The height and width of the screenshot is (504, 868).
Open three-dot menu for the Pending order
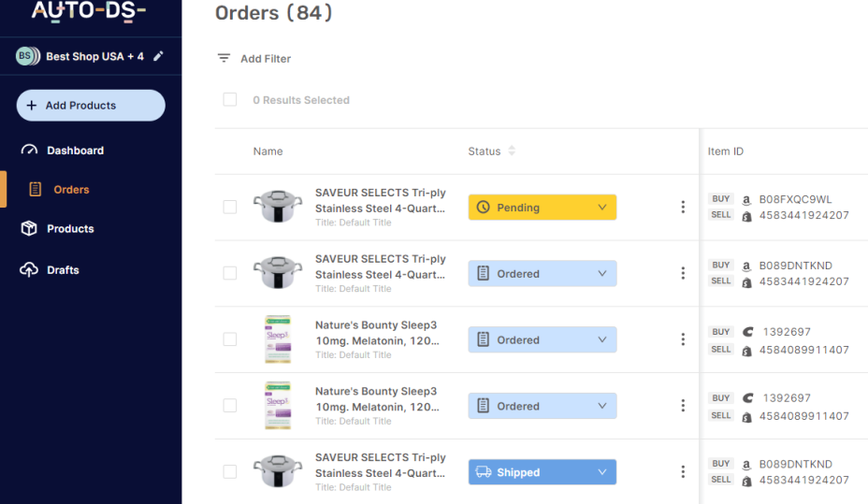(x=683, y=207)
